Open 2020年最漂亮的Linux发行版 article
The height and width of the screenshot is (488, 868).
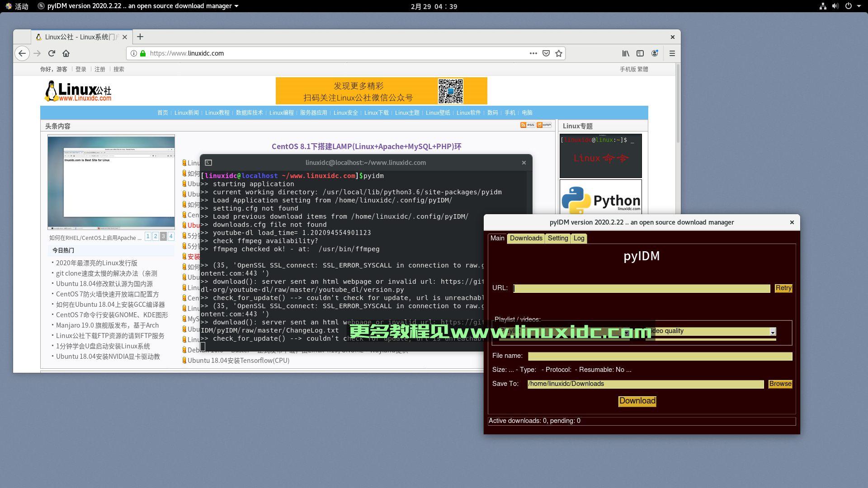97,263
